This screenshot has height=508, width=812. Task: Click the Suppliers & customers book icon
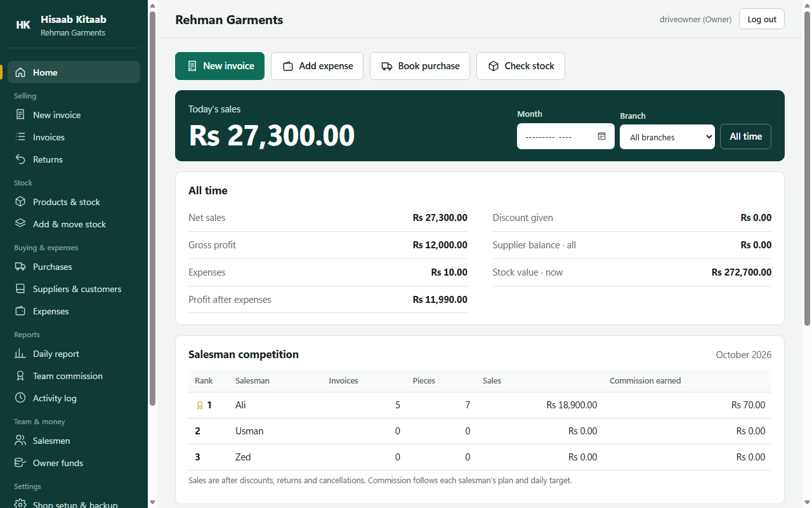click(21, 289)
